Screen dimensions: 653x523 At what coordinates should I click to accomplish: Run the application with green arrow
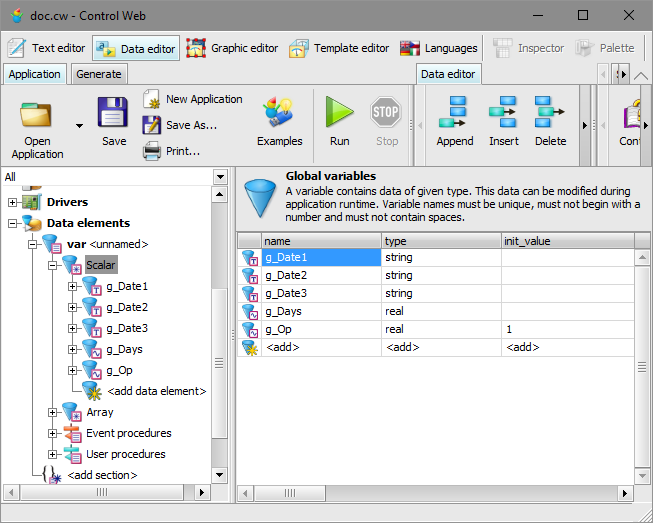point(340,112)
